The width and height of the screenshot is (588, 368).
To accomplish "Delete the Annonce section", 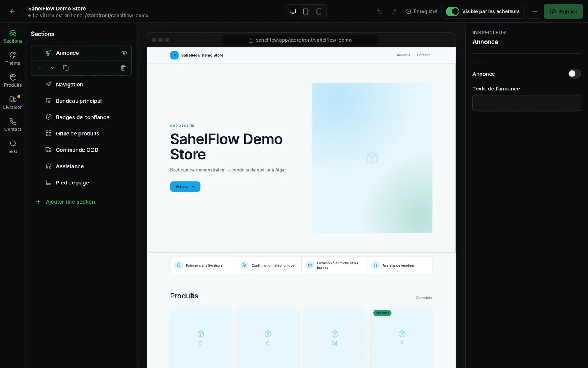I will pos(123,68).
